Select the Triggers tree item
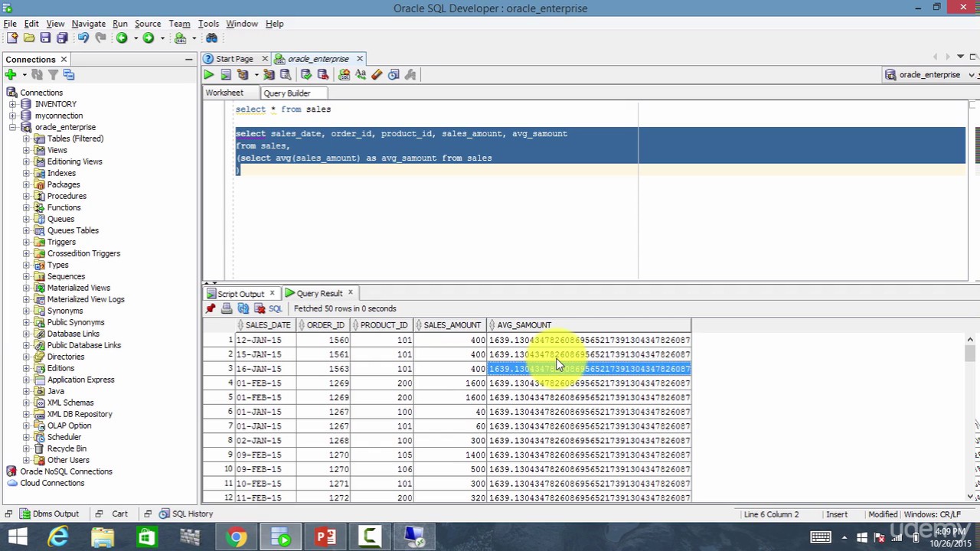 (61, 242)
